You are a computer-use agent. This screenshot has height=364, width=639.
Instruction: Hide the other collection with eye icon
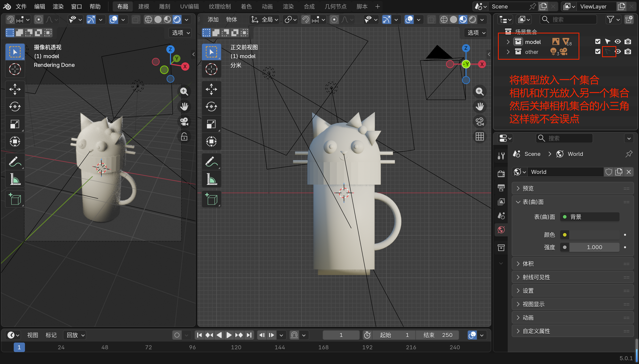[618, 52]
